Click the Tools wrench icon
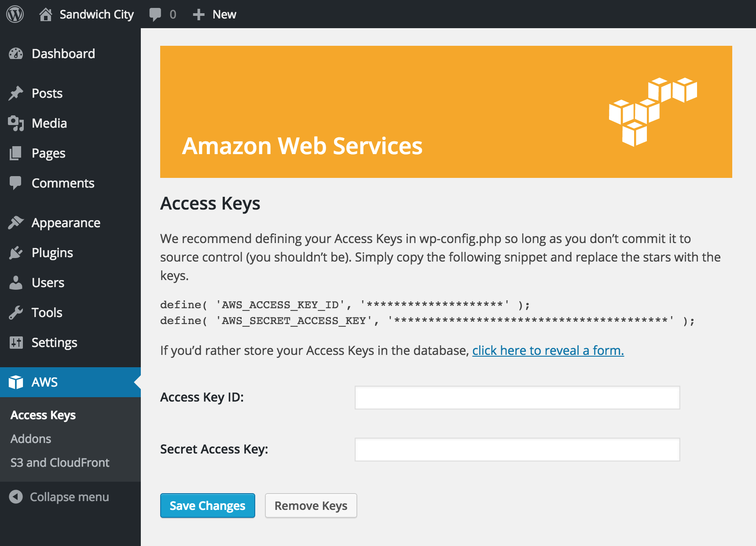This screenshot has height=546, width=756. click(x=15, y=312)
